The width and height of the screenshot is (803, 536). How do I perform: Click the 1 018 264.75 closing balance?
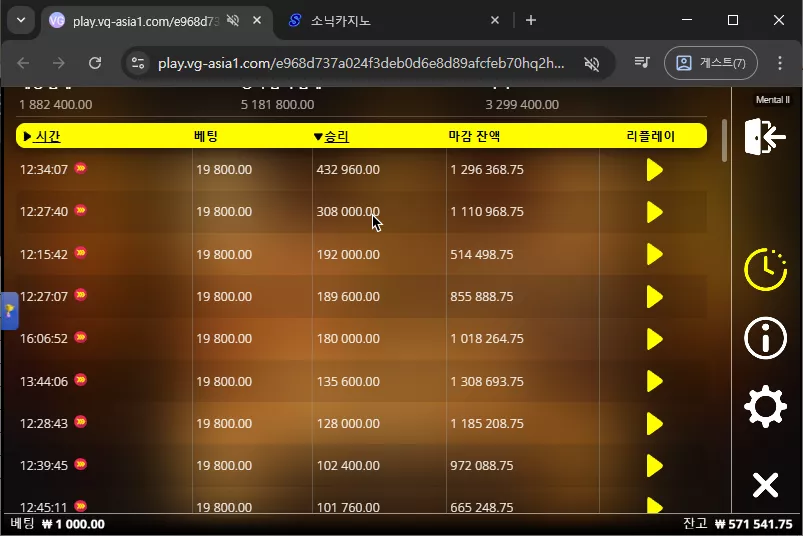(487, 339)
